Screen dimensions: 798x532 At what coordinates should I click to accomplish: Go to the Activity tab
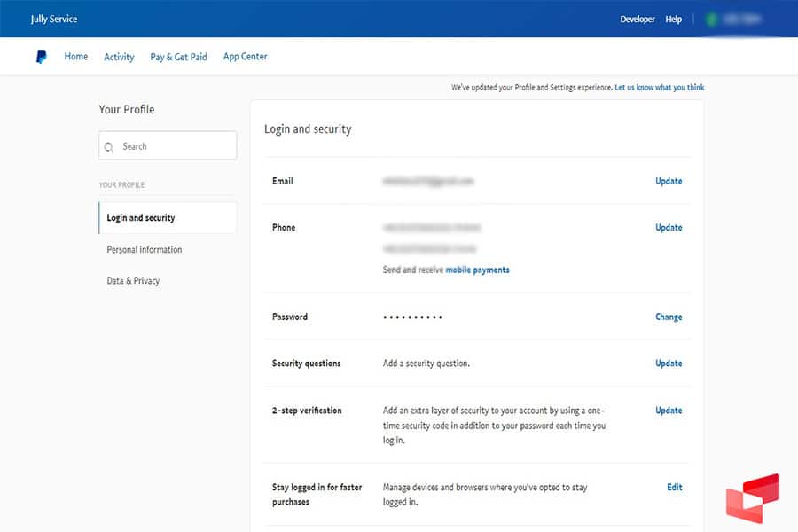(119, 57)
